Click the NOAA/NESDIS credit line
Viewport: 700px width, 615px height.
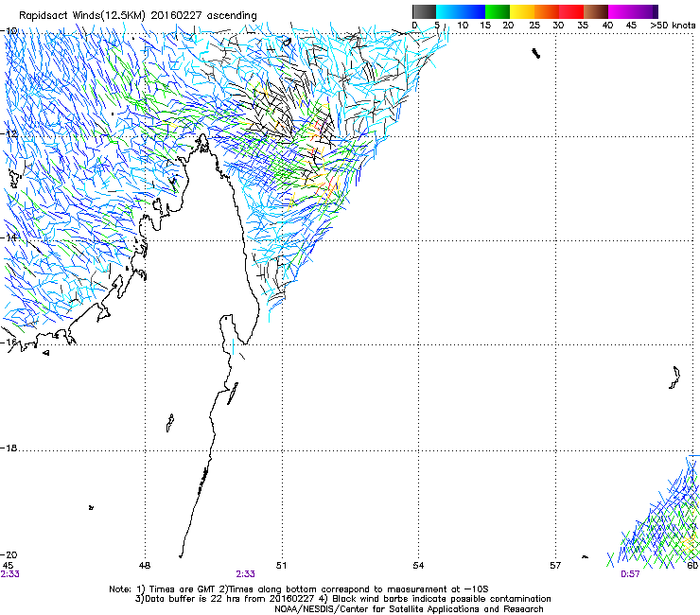tap(409, 609)
